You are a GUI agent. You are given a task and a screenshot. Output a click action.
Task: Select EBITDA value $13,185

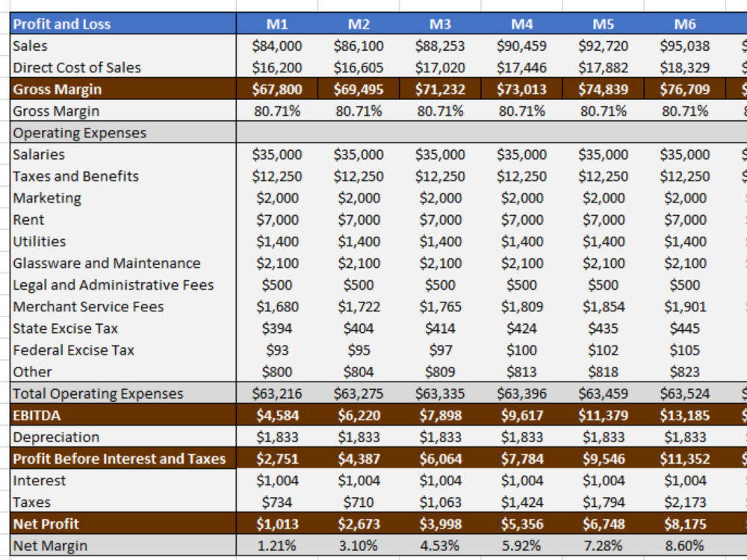pos(684,415)
